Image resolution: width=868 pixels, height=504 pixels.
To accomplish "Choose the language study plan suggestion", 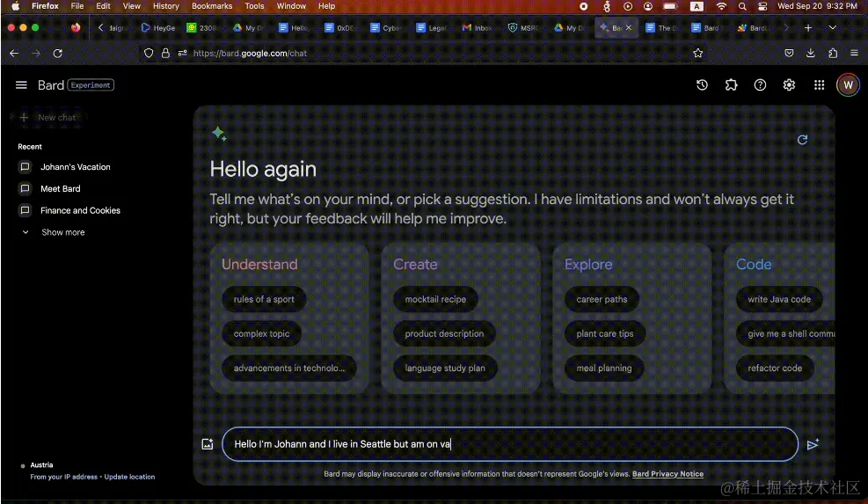I will [444, 368].
